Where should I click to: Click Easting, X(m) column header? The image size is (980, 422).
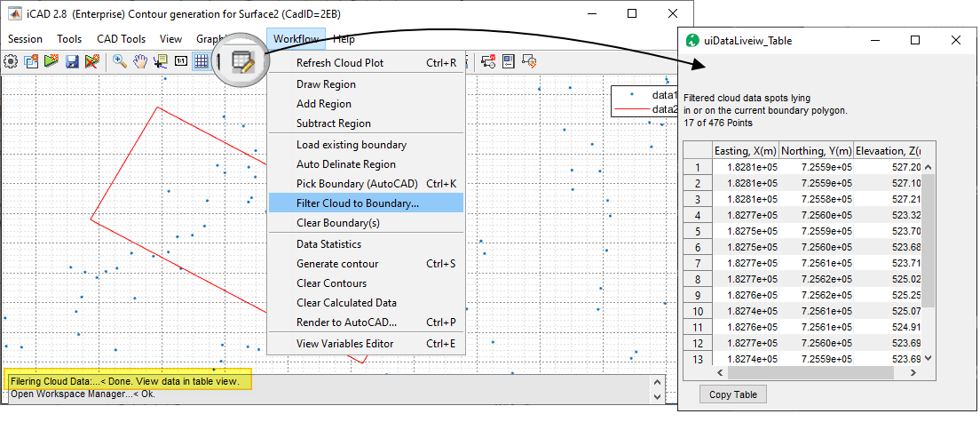click(x=746, y=151)
